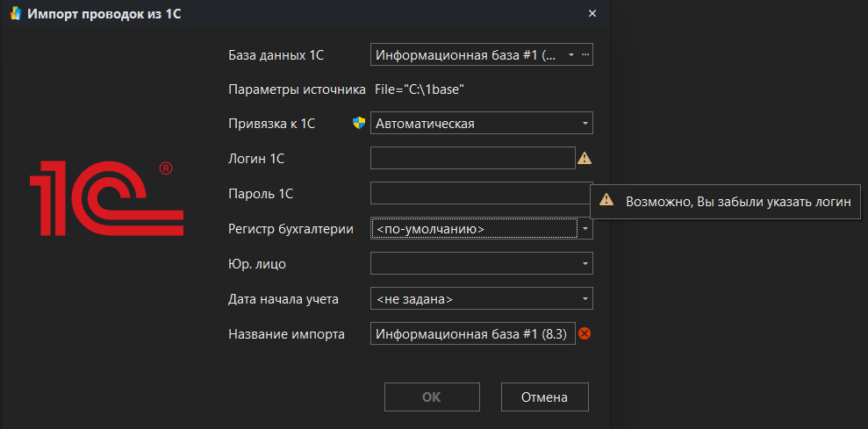Click the Название импорта label
The width and height of the screenshot is (868, 429).
(287, 334)
